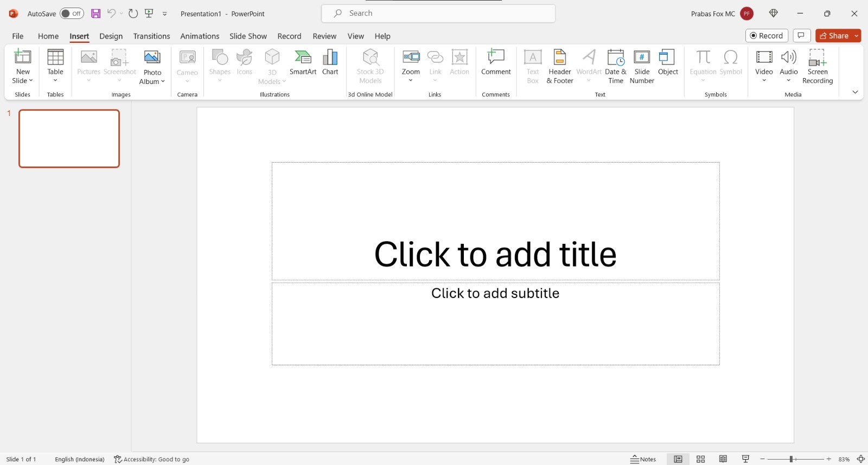Adjust the zoom slider in status bar

click(791, 459)
